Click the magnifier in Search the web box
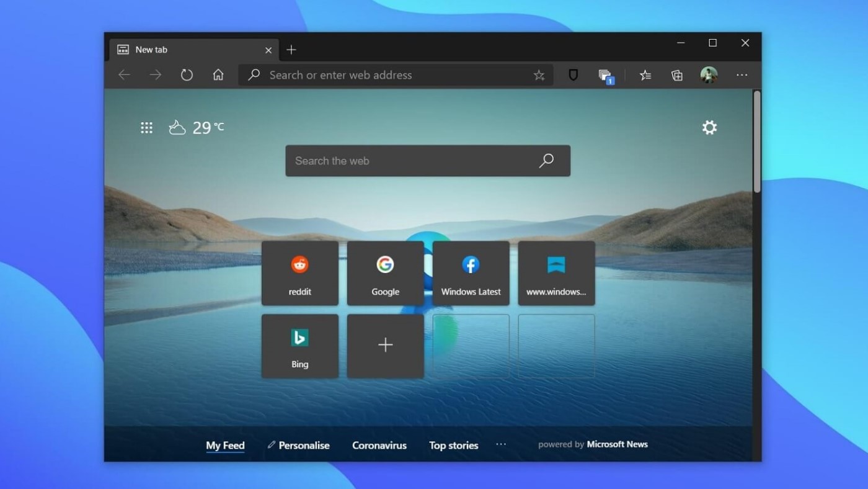The width and height of the screenshot is (868, 489). 546,161
